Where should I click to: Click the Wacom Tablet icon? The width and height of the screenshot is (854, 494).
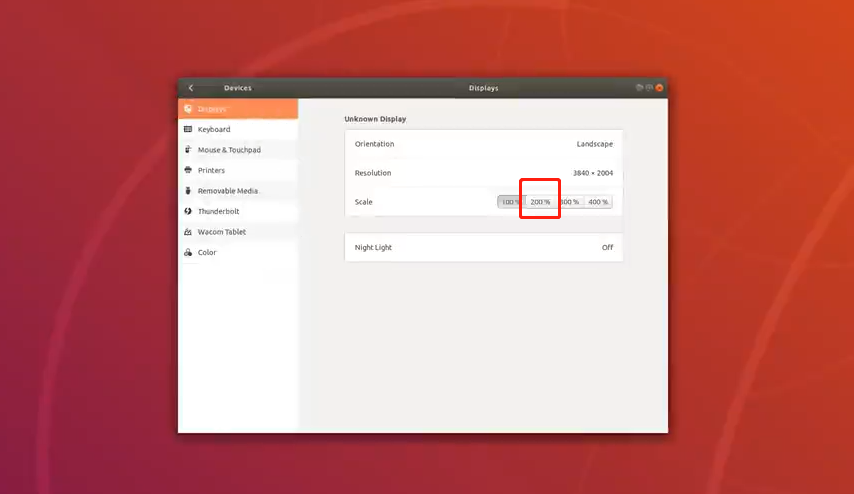click(x=188, y=232)
